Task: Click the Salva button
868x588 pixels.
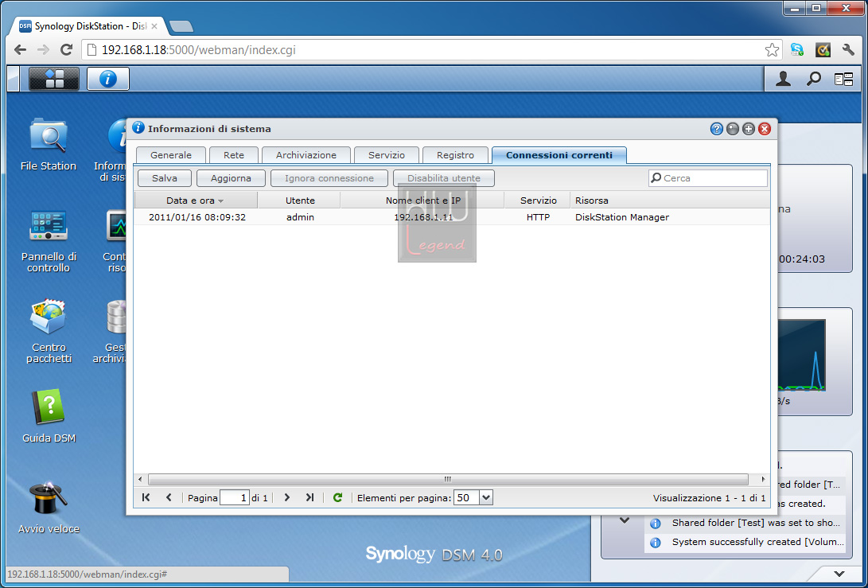Action: (x=165, y=178)
